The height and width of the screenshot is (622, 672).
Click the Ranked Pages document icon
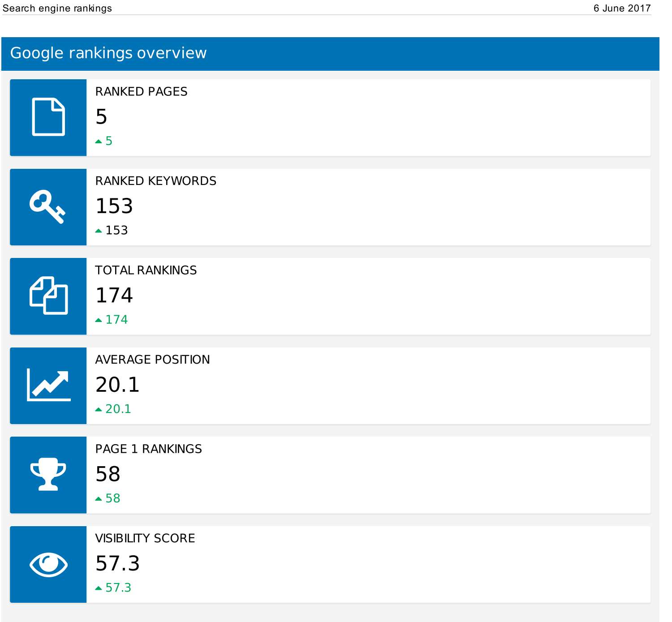(x=48, y=117)
